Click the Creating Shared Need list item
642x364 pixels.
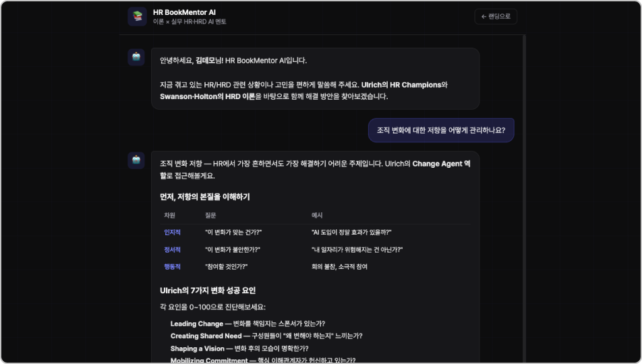coord(206,336)
